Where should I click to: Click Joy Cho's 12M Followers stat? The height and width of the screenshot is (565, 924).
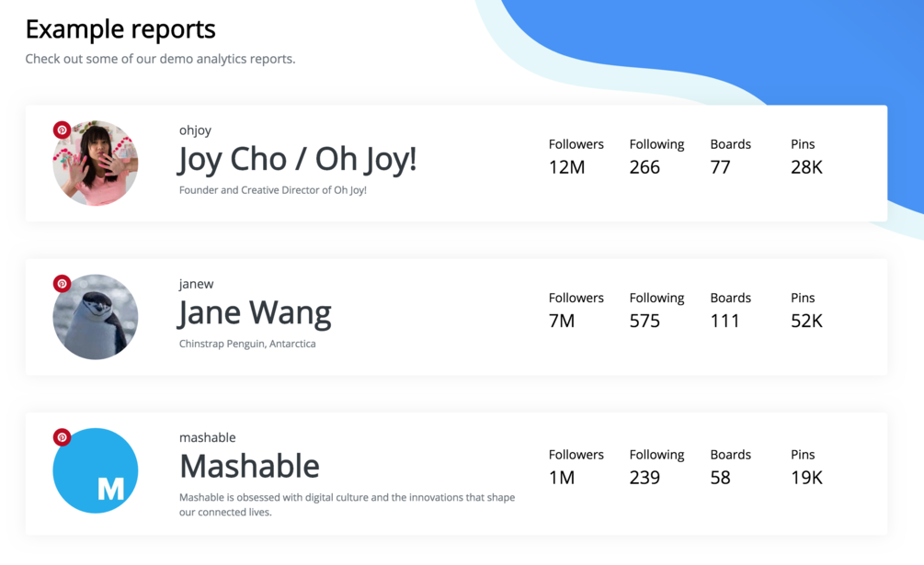click(x=566, y=167)
